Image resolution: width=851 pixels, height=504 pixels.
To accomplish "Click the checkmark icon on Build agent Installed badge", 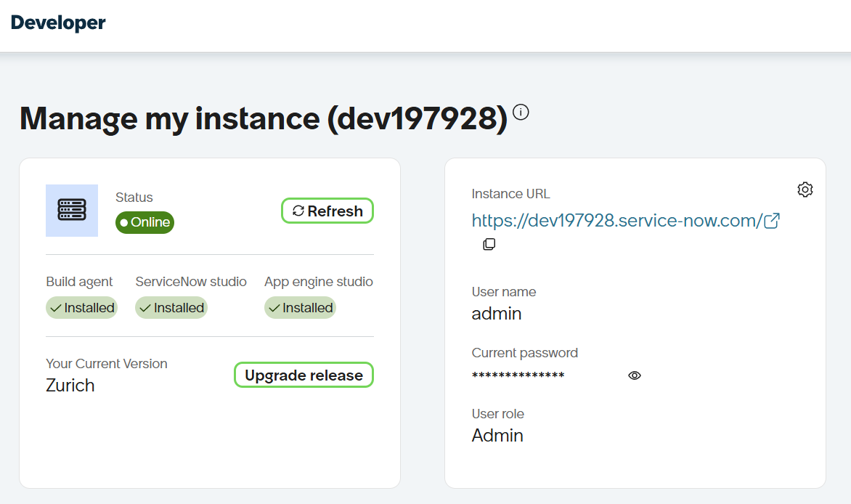I will click(56, 307).
